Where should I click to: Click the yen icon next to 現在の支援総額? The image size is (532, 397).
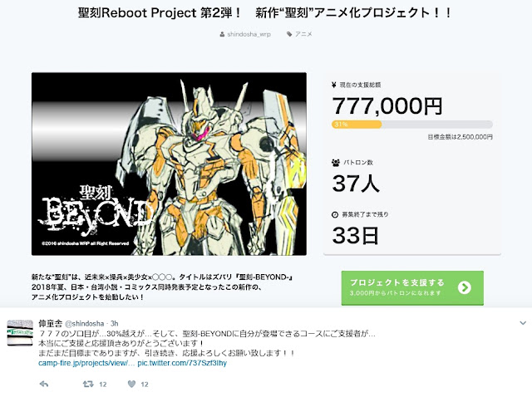tap(334, 85)
